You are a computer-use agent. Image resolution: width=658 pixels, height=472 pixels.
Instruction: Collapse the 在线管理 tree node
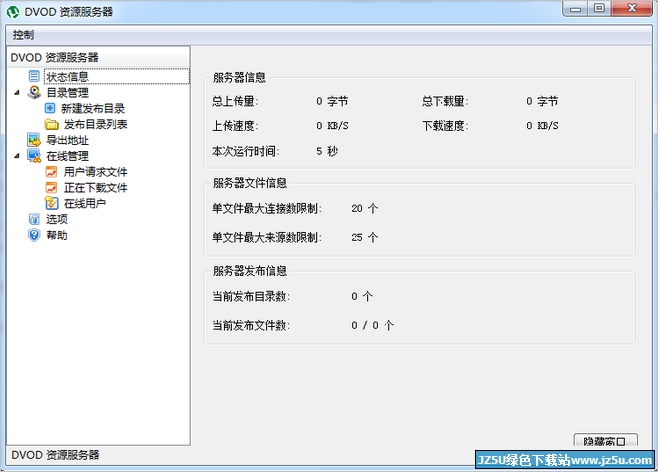coord(17,156)
